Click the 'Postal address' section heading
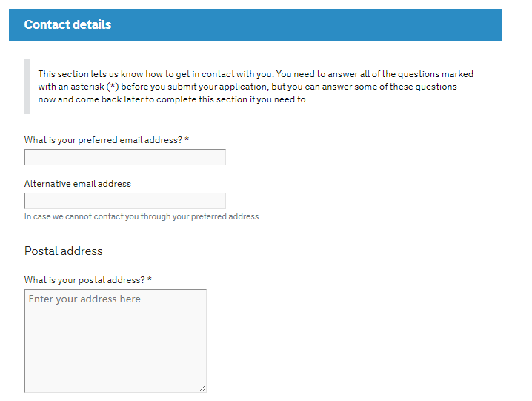Screen dimensions: 532x401 (x=63, y=251)
